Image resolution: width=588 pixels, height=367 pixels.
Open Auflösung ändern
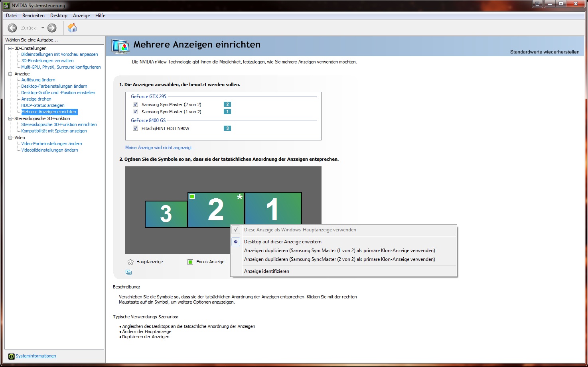[x=38, y=80]
